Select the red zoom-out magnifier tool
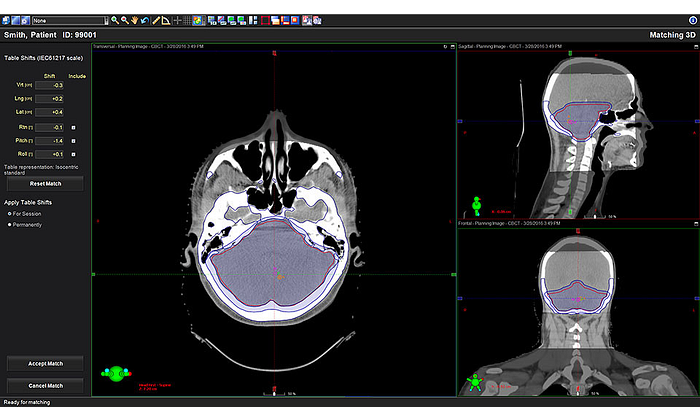This screenshot has width=700, height=420. [x=125, y=21]
